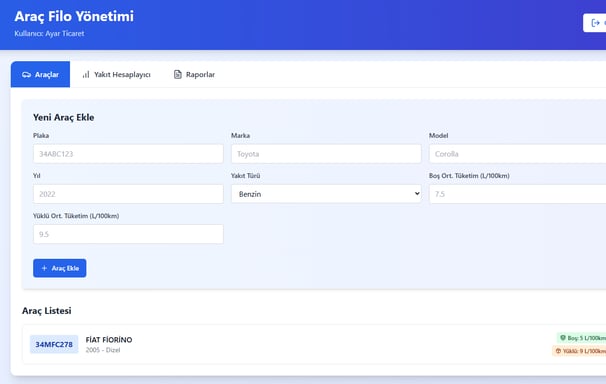This screenshot has width=606, height=384.
Task: Click into the Model input field
Action: pos(517,154)
